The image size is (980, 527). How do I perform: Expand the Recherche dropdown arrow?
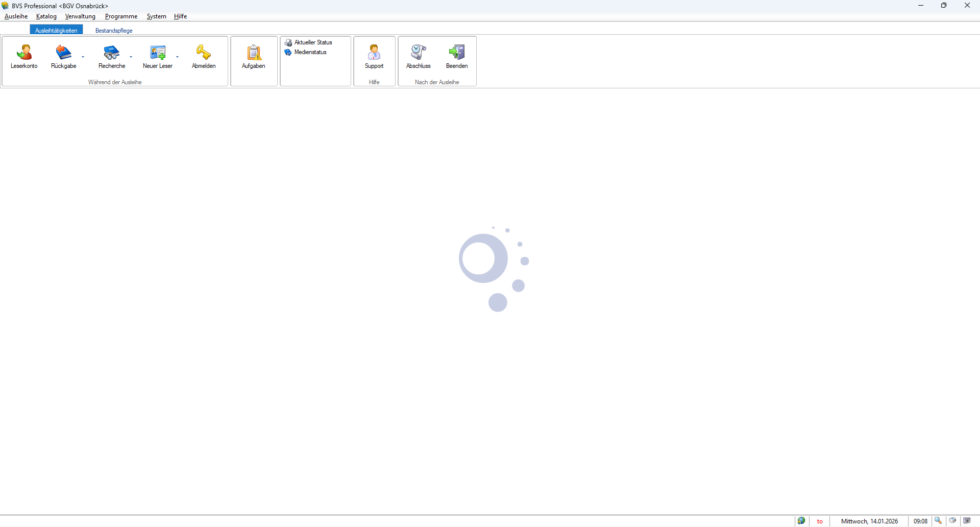tap(131, 57)
